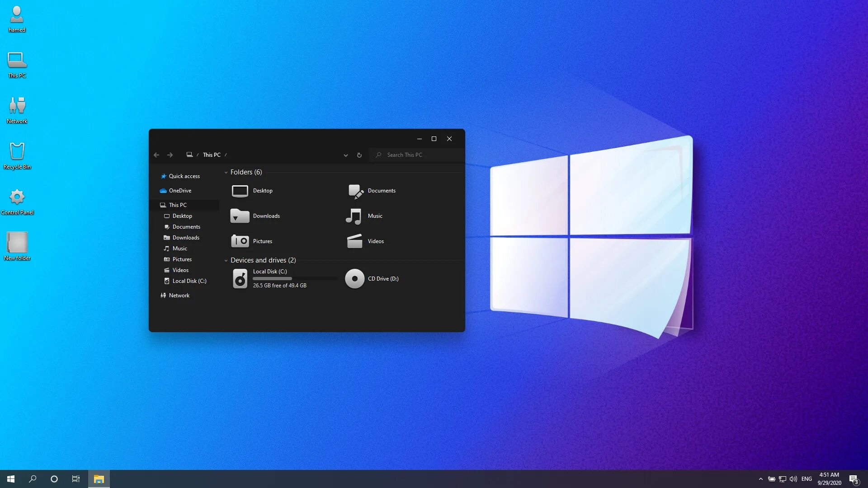Click the File Explorer taskbar icon
Screen dimensions: 868x488
(x=99, y=479)
